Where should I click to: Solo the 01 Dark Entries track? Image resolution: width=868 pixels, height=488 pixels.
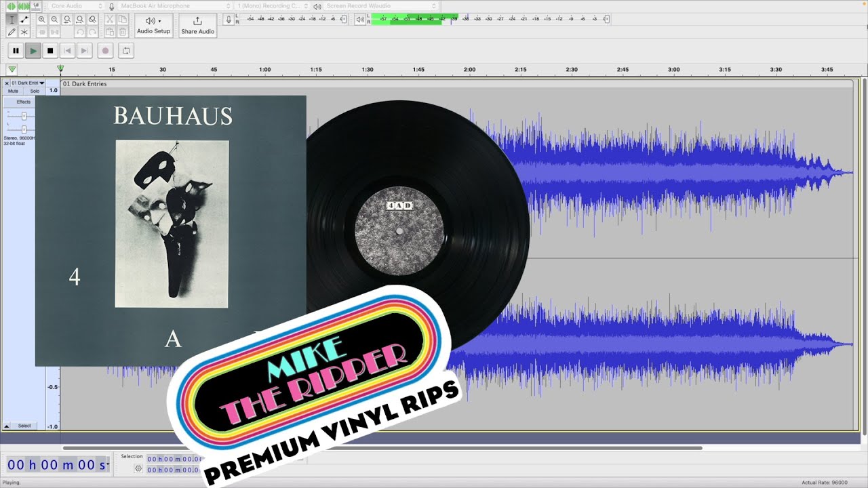(x=35, y=91)
